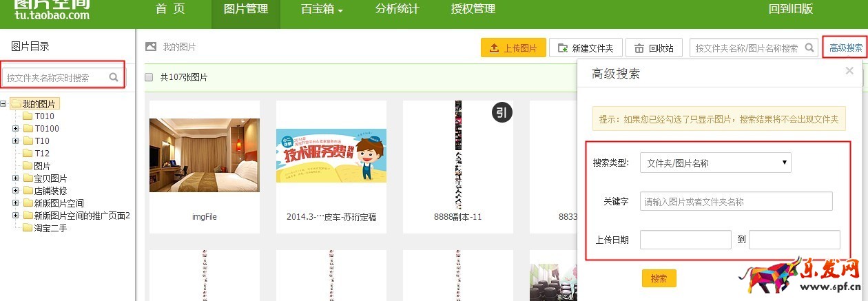The image size is (868, 301).
Task: Click the 关键字 input field
Action: 736,202
